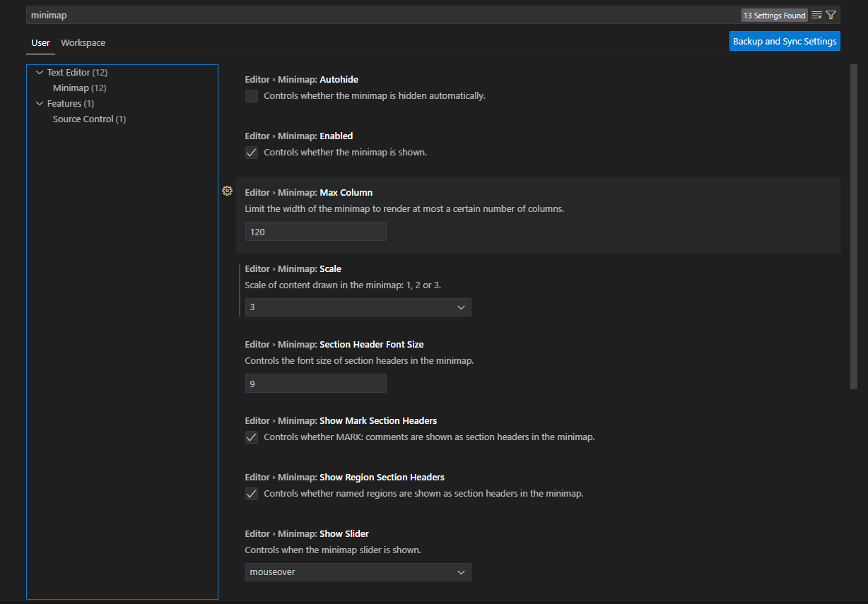868x604 pixels.
Task: Click the 13 Settings Found badge
Action: (774, 15)
